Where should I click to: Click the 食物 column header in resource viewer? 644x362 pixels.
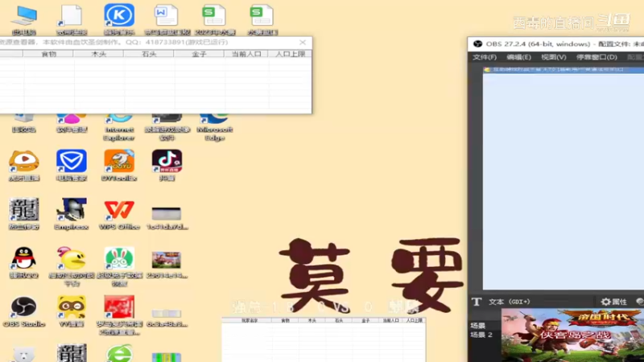[x=48, y=54]
